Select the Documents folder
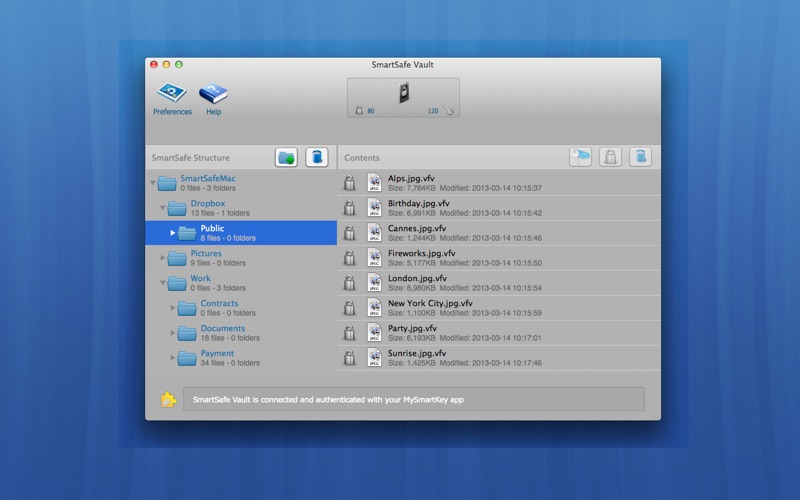This screenshot has width=800, height=500. (222, 328)
